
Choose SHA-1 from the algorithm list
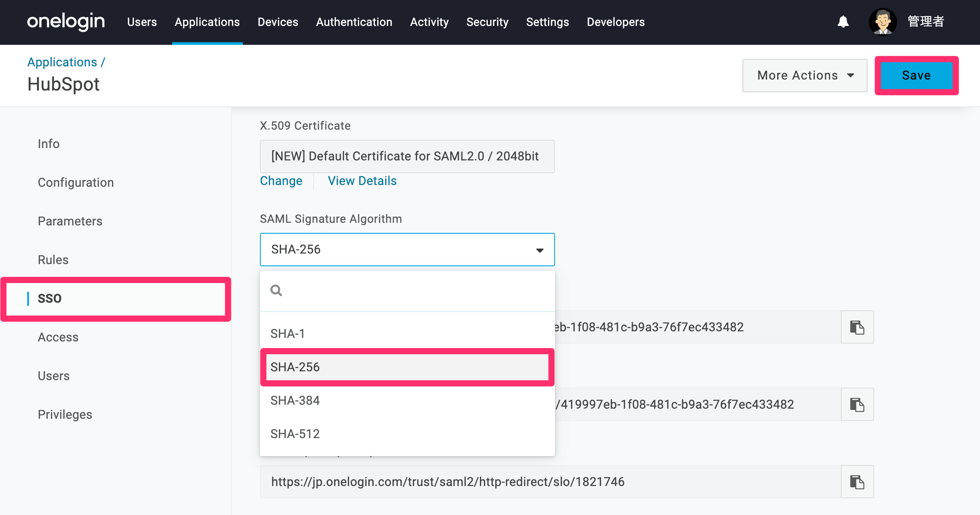[x=407, y=334]
